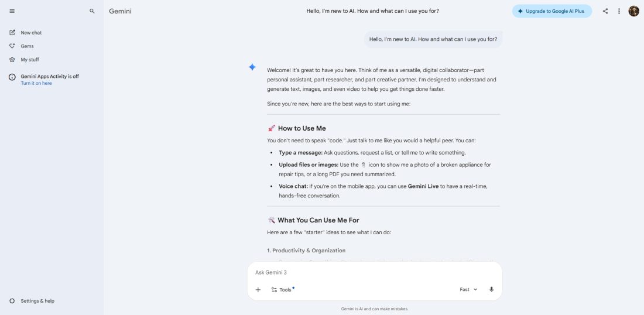Click the conversation title in the header
The width and height of the screenshot is (644, 315).
tap(372, 11)
